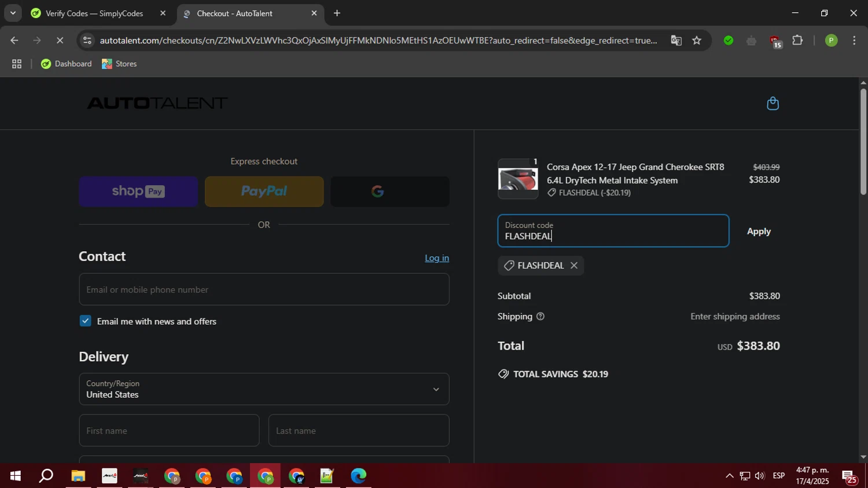Stop loading the page
Image resolution: width=868 pixels, height=488 pixels.
coord(60,41)
